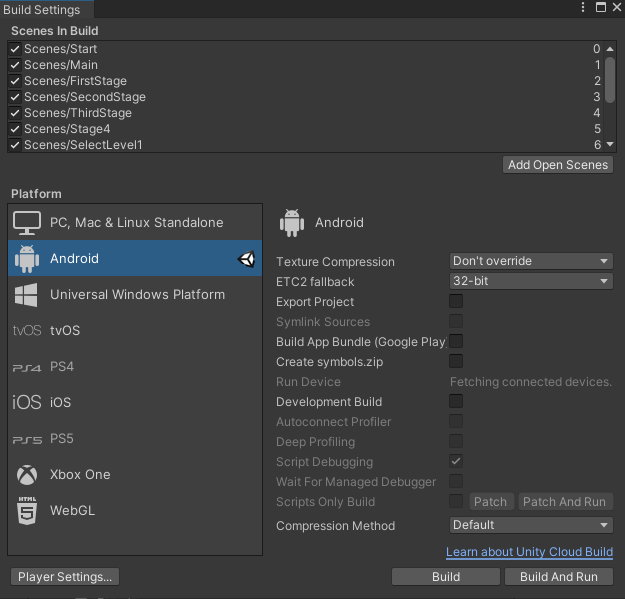Enable Build App Bundle (Google Play) checkbox
This screenshot has height=599, width=625.
coord(456,341)
